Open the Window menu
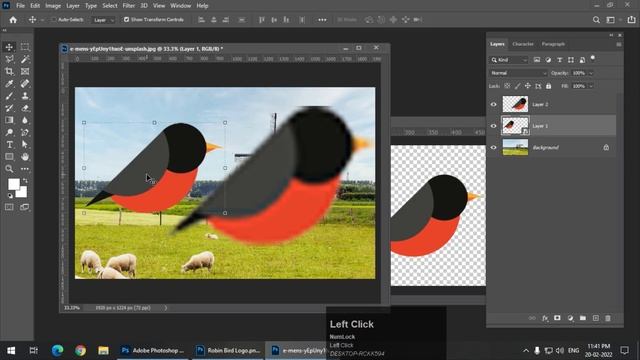 coord(180,6)
